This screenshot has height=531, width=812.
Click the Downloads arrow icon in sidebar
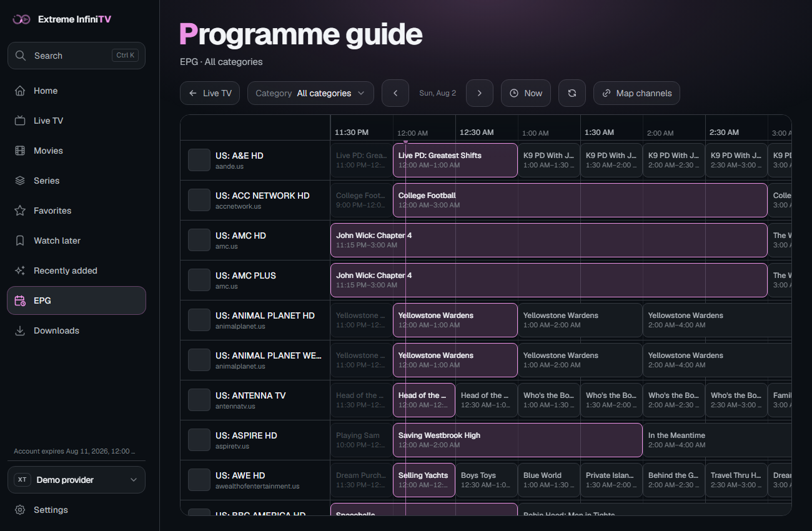[x=20, y=330]
